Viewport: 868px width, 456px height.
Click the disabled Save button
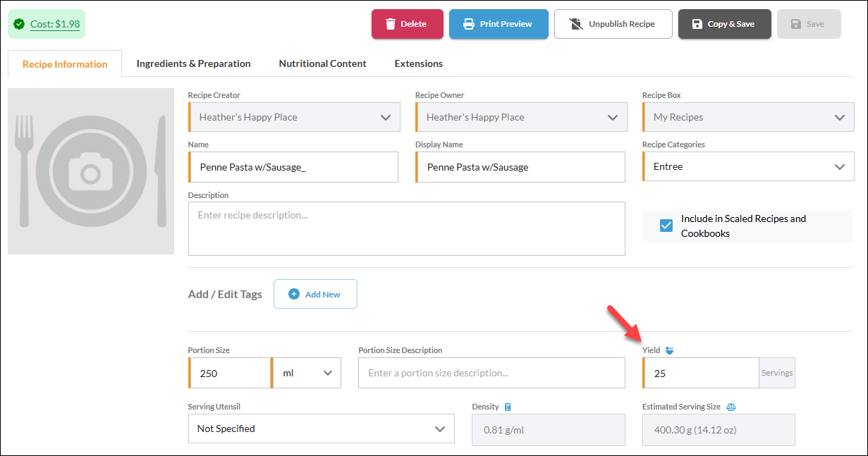[808, 24]
